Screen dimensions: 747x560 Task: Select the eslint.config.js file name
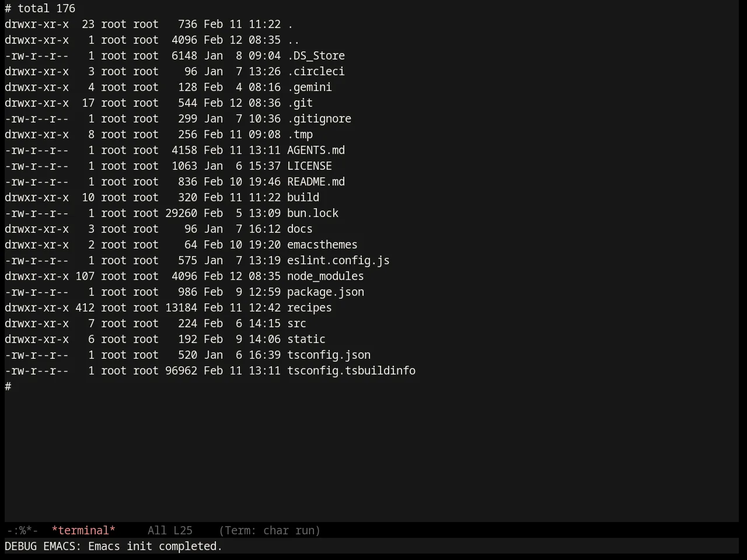(338, 260)
